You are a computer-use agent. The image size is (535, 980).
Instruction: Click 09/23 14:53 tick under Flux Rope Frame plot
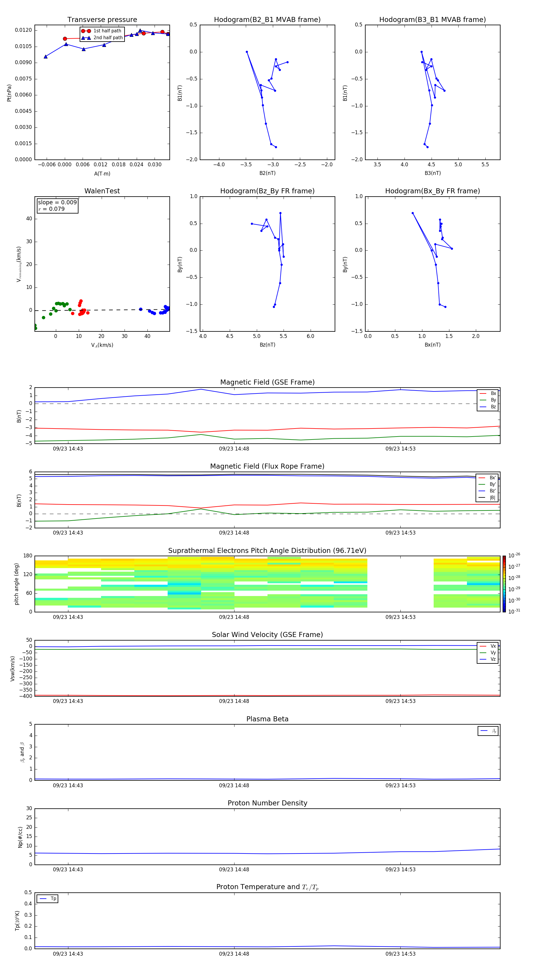pyautogui.click(x=400, y=533)
